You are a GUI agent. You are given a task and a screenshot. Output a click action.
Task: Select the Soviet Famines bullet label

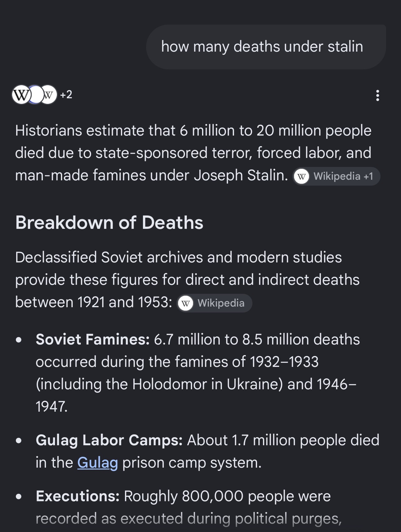pyautogui.click(x=93, y=339)
